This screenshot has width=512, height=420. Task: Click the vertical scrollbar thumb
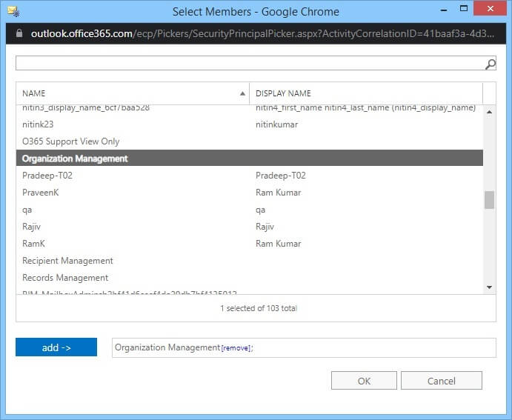[489, 200]
